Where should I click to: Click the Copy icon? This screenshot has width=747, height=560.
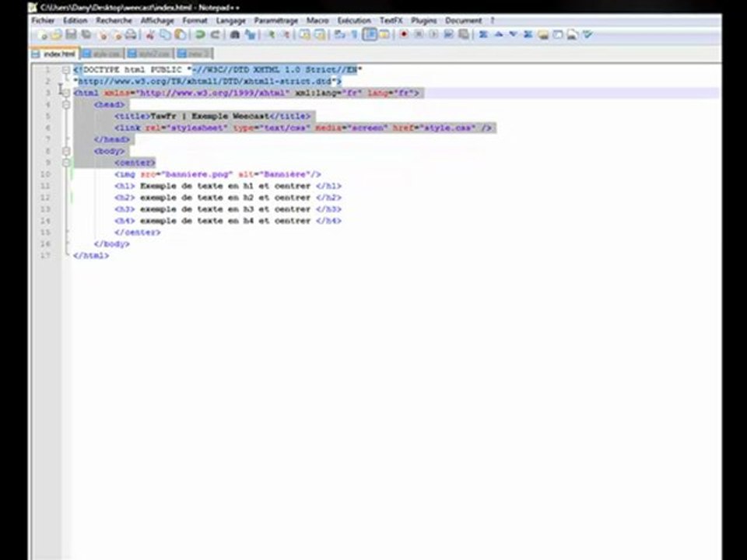point(165,35)
